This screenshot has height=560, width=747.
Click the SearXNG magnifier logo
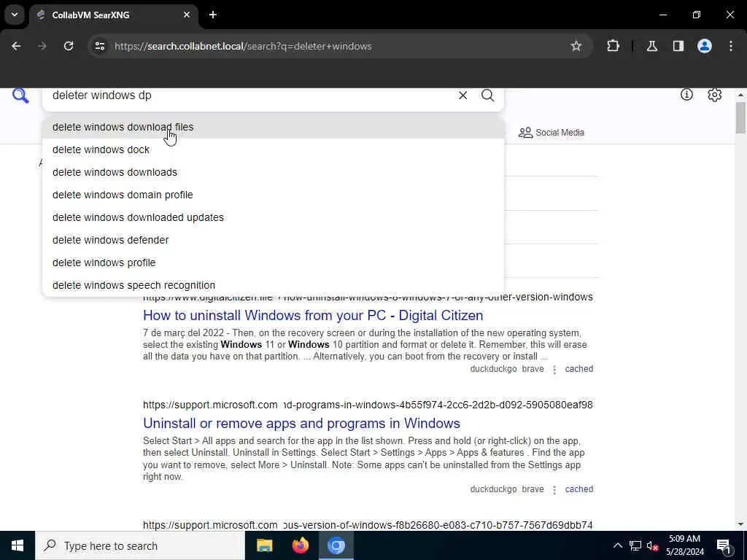[20, 96]
